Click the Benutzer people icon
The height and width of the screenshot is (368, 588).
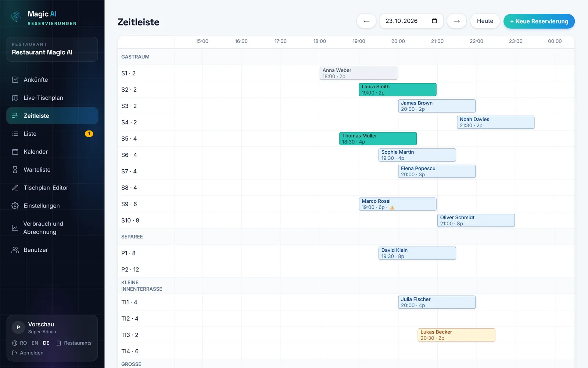pyautogui.click(x=15, y=250)
